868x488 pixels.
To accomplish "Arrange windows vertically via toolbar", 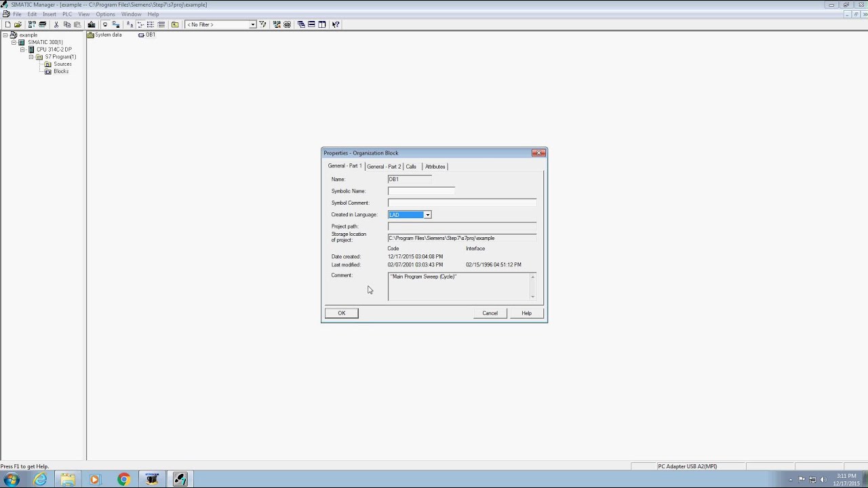I will (x=322, y=24).
